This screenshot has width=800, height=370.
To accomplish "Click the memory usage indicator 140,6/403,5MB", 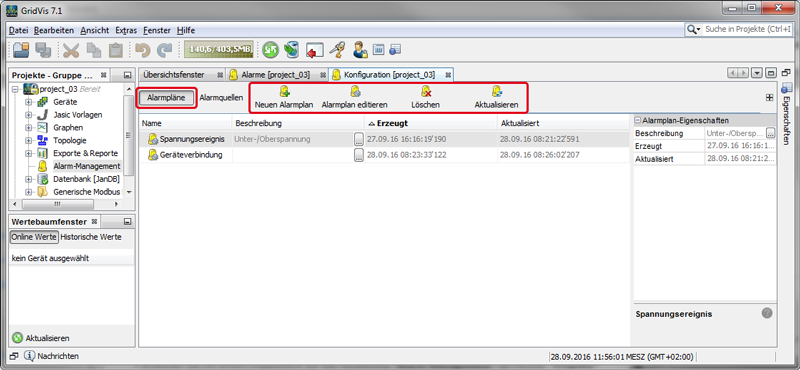I will (218, 50).
